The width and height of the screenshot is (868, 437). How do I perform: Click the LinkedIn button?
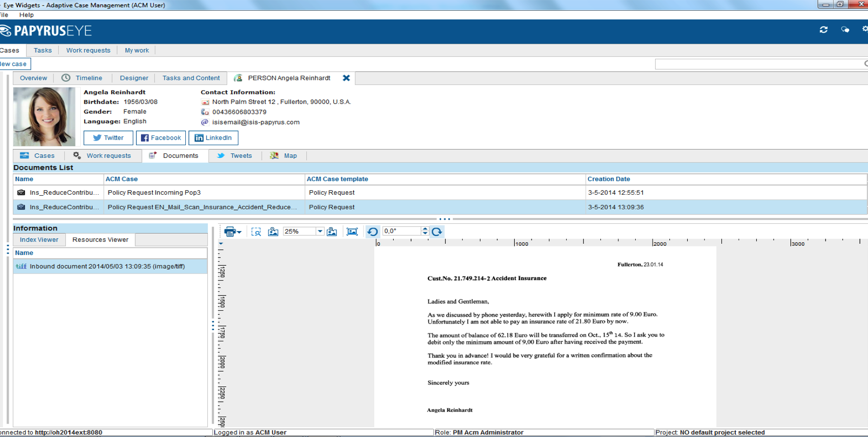pyautogui.click(x=213, y=138)
